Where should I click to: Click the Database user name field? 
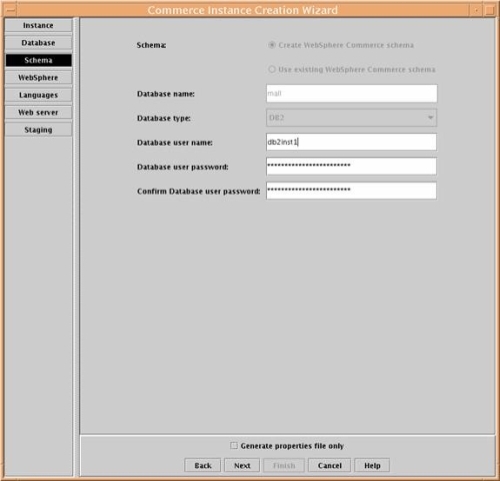point(352,142)
